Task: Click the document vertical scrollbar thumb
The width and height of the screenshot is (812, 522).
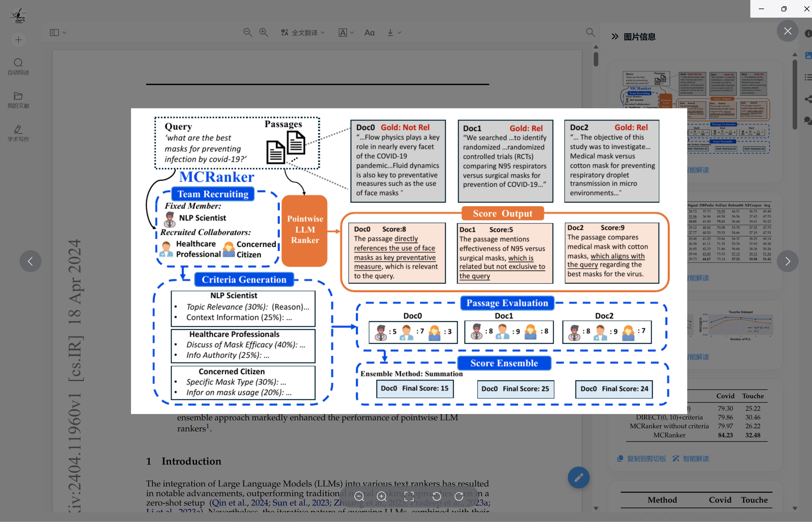Action: [596, 59]
